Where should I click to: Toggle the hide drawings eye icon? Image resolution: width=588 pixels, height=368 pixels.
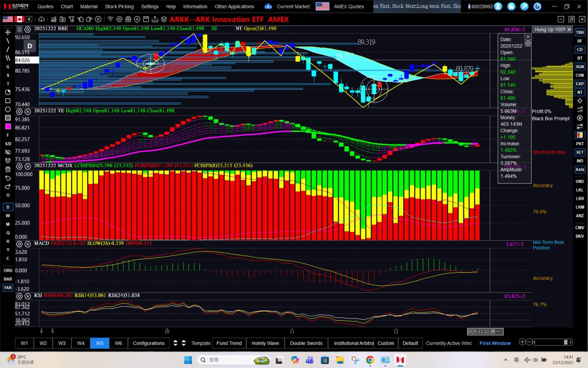tap(8, 152)
